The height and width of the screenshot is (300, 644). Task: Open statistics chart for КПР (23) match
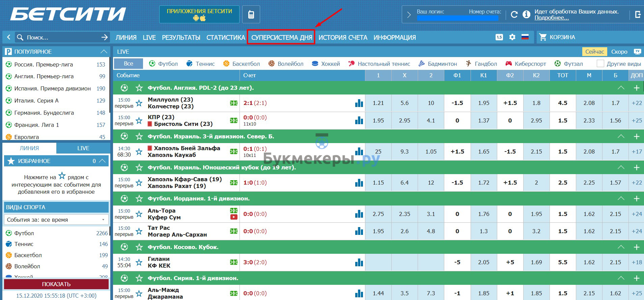(x=359, y=120)
